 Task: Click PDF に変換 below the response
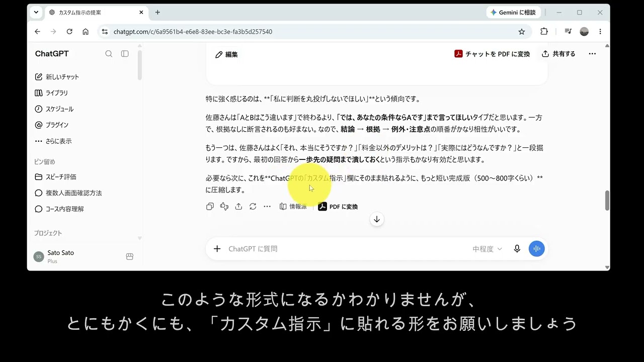(x=338, y=207)
